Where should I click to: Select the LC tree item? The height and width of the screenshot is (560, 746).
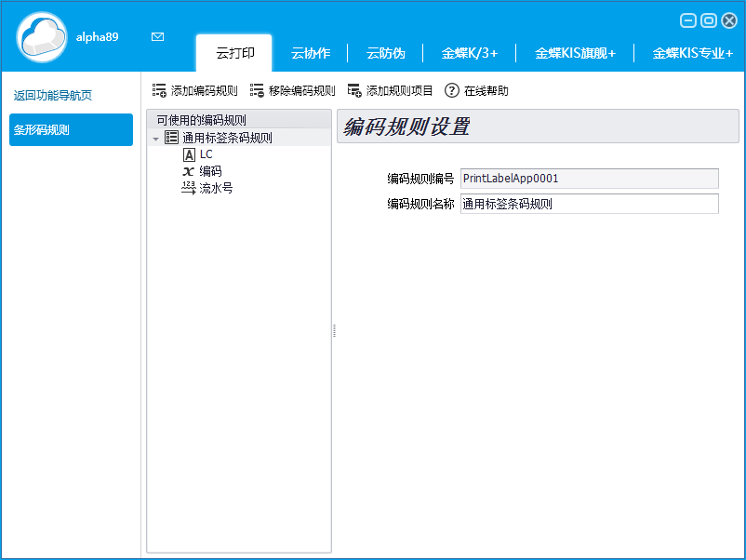coord(206,154)
